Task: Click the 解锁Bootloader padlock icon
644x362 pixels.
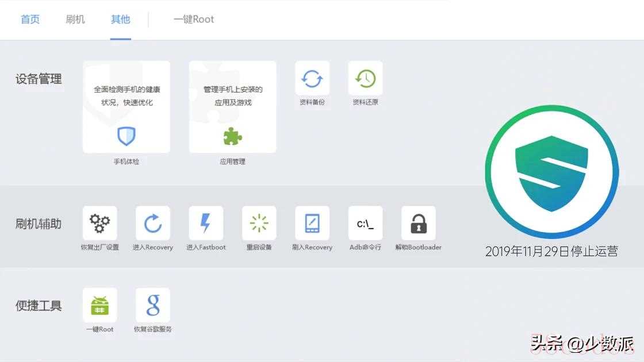Action: coord(419,223)
